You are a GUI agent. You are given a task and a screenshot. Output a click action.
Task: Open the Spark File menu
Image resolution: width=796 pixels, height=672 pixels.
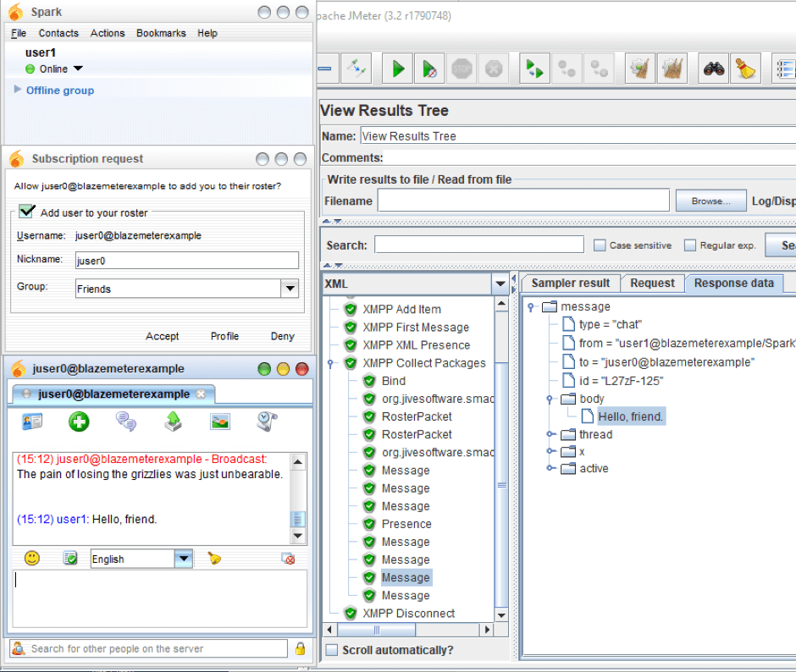[19, 33]
